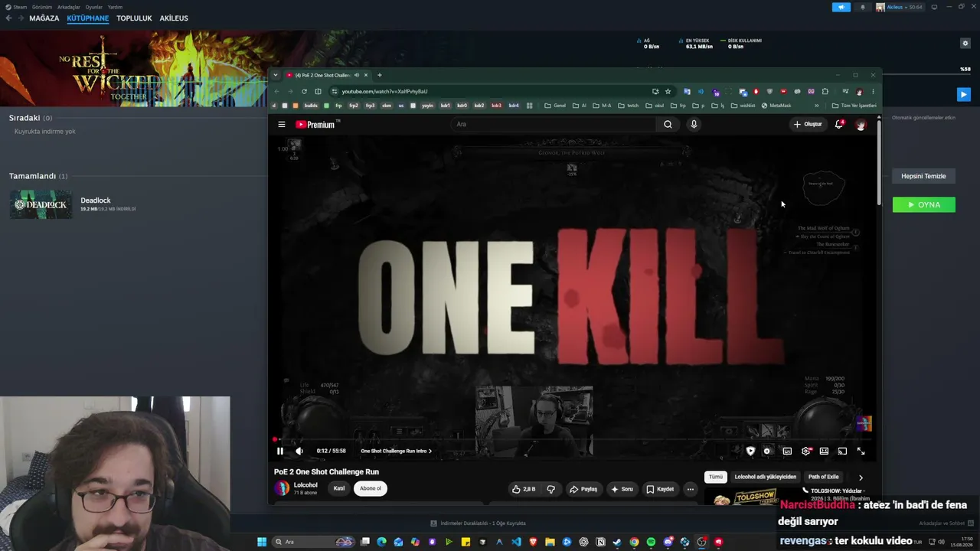Focus the YouTube 'Ara' search box

tap(553, 124)
